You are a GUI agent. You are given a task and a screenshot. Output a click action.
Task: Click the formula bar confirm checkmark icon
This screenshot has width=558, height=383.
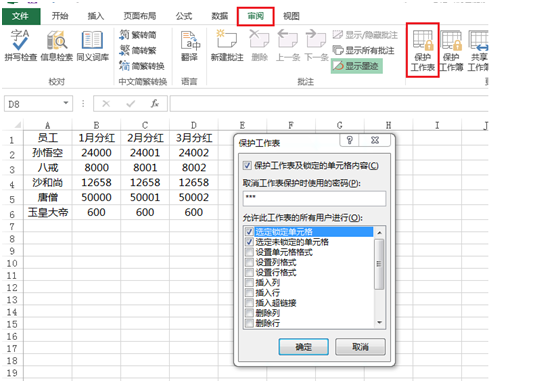(131, 104)
